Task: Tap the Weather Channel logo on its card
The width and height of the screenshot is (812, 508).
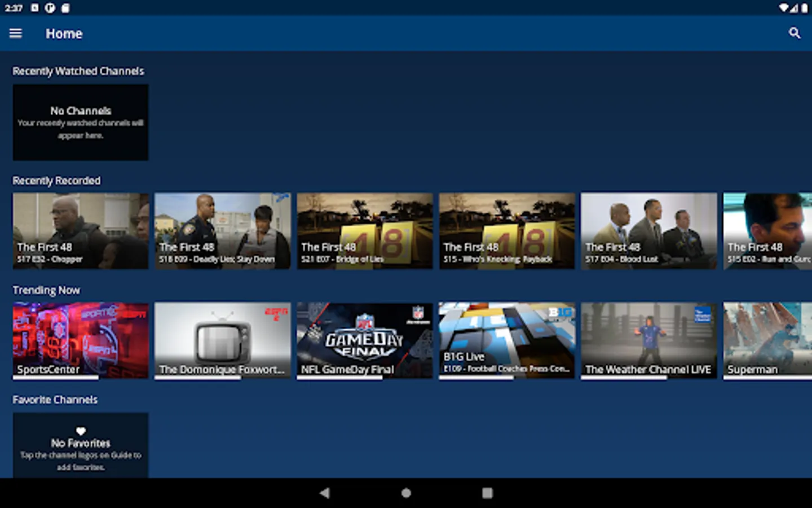Action: [703, 314]
